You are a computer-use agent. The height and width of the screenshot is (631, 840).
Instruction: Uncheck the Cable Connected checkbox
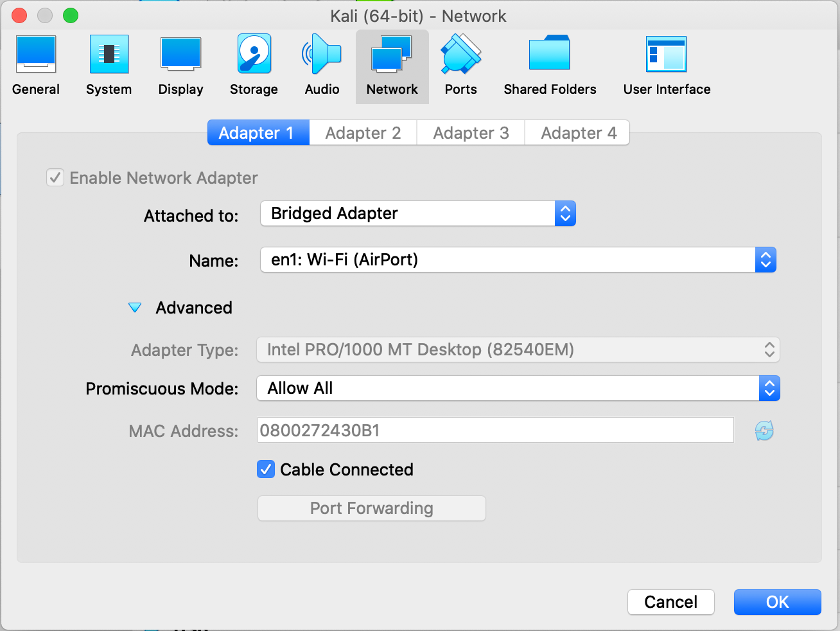pos(266,470)
